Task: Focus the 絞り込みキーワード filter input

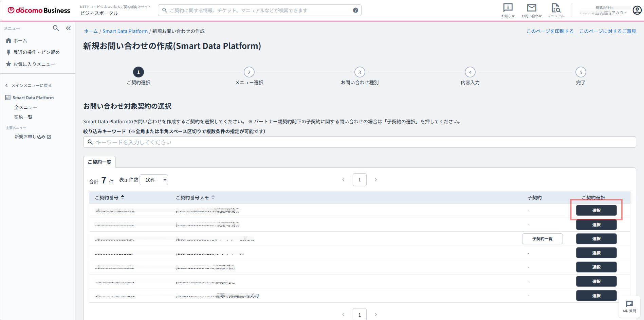Action: point(360,142)
